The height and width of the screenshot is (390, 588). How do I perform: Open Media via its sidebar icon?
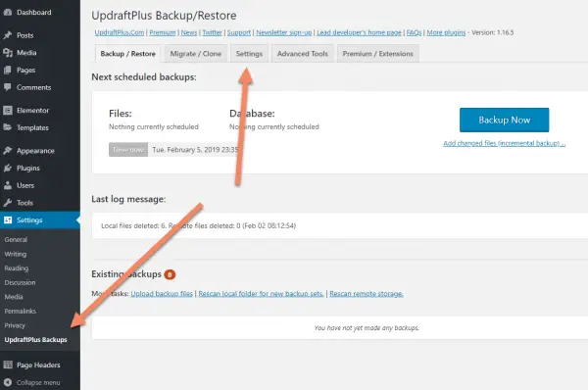[8, 53]
